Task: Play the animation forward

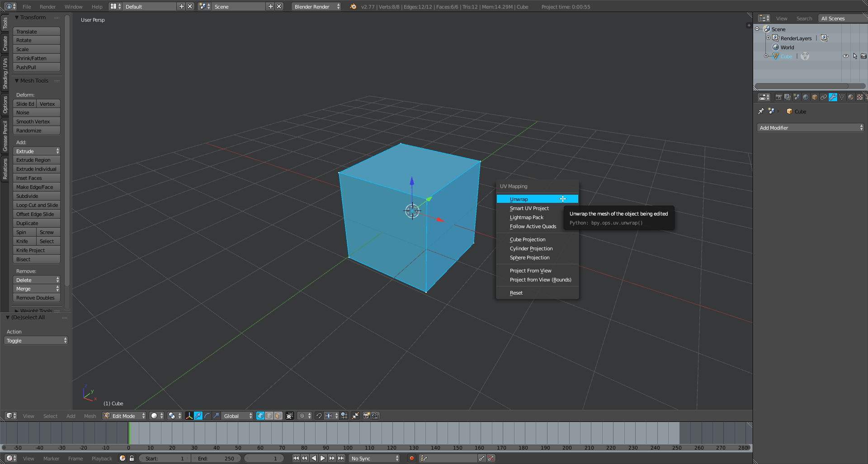Action: pyautogui.click(x=323, y=458)
